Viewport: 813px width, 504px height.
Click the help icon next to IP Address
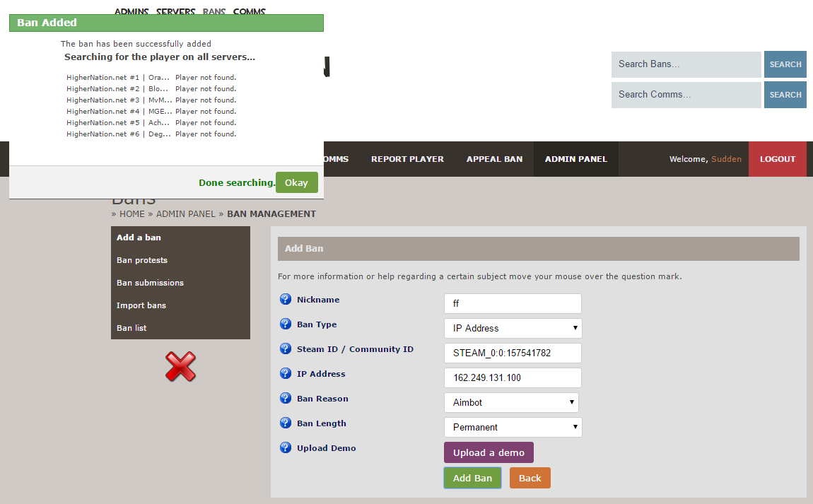285,373
